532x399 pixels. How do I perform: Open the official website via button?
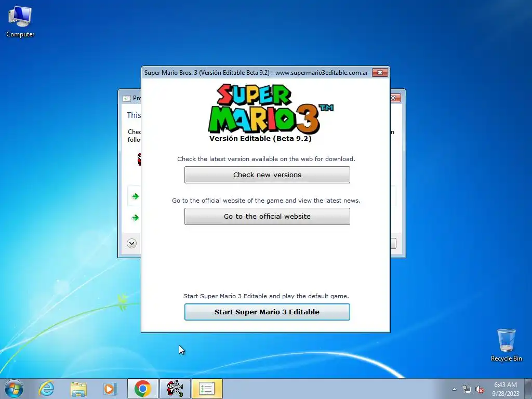point(267,216)
